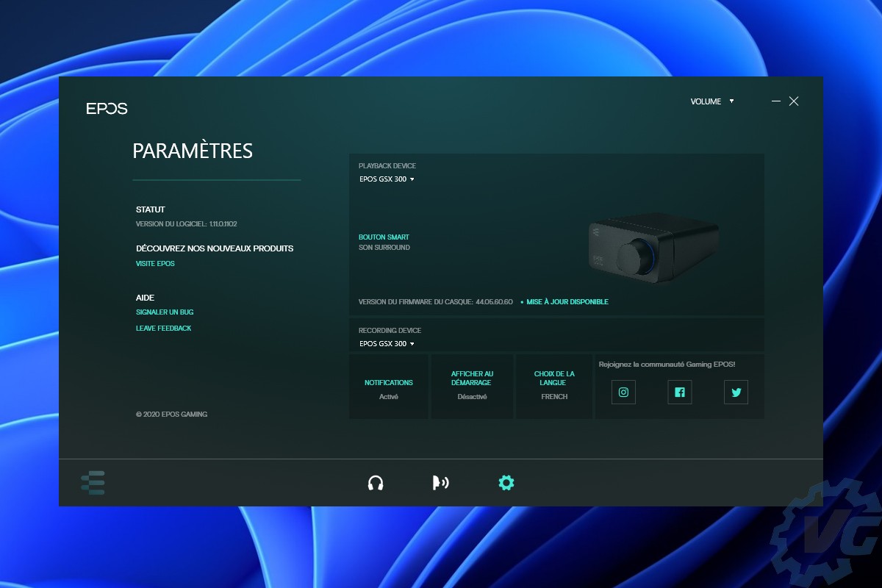Image resolution: width=882 pixels, height=588 pixels.
Task: Expand the Volume dropdown
Action: coord(711,101)
